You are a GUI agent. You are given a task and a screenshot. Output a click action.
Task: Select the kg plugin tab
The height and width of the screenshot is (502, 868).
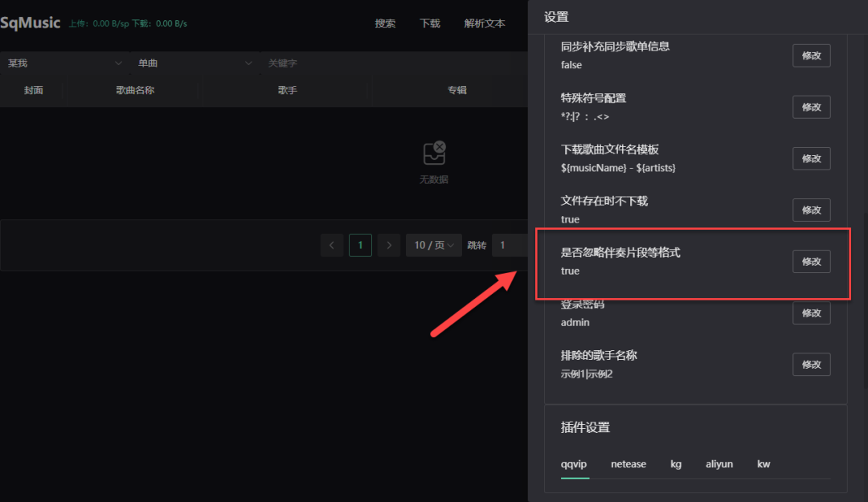coord(676,464)
